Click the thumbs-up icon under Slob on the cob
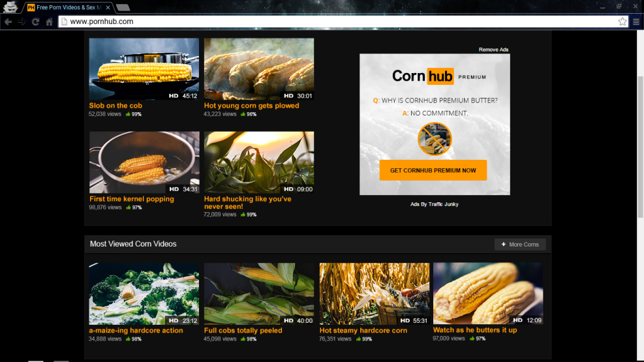This screenshot has width=644, height=362. pos(127,114)
